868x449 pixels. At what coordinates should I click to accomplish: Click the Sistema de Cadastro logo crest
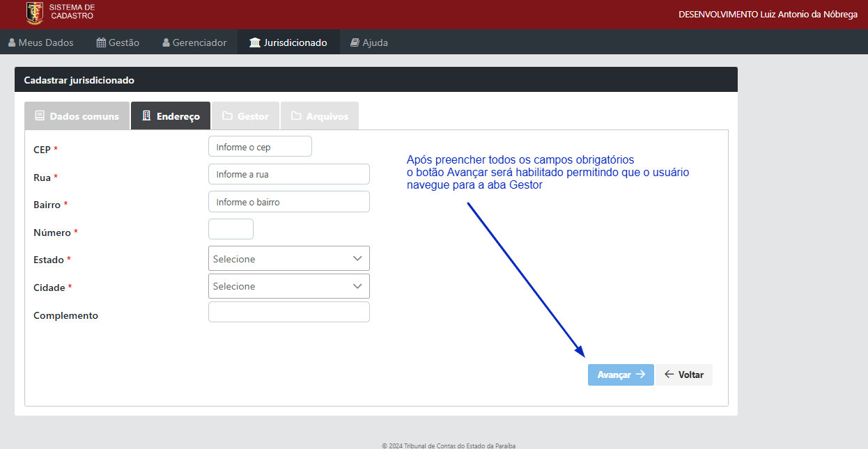(34, 13)
